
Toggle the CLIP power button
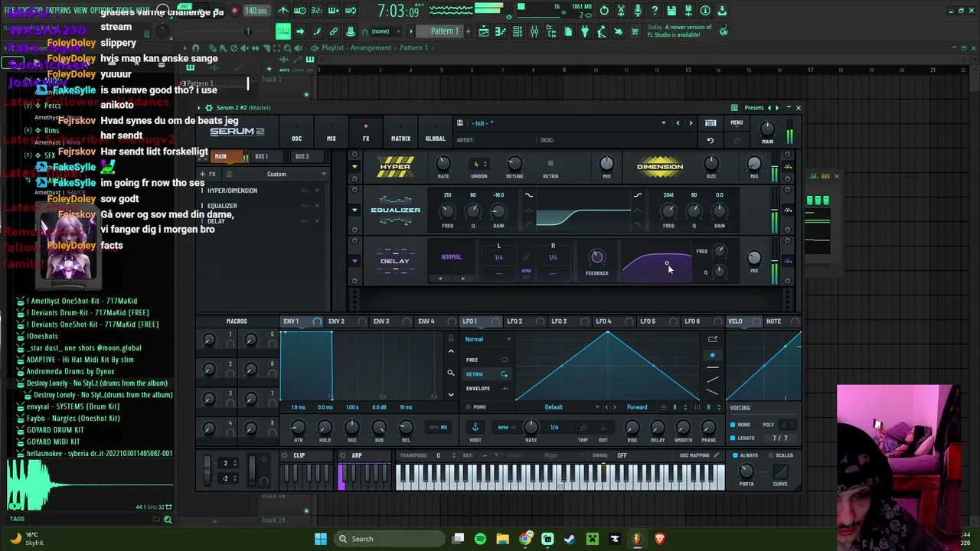[x=285, y=455]
